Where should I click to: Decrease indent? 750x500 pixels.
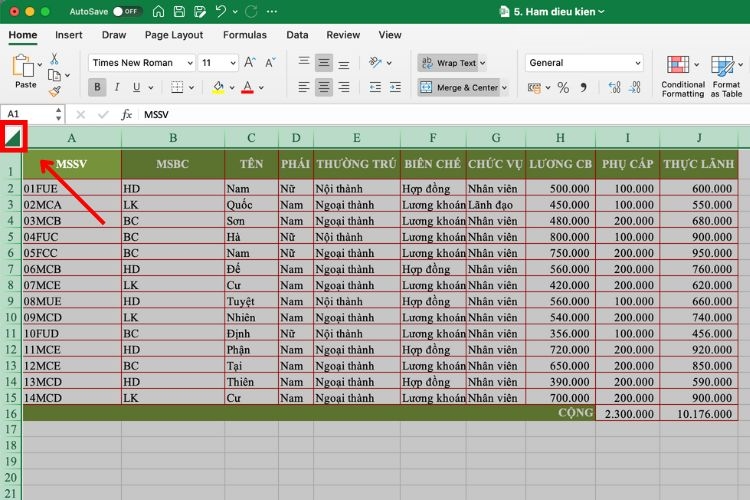[x=375, y=87]
